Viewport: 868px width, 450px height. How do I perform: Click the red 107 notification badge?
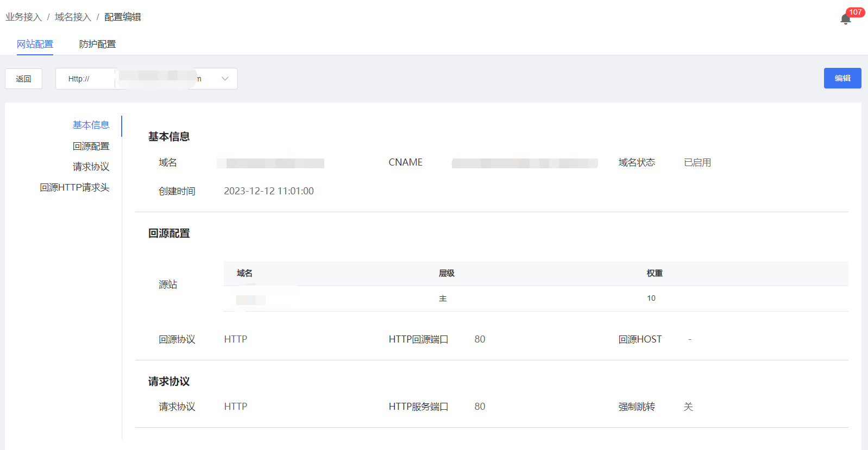tap(855, 12)
